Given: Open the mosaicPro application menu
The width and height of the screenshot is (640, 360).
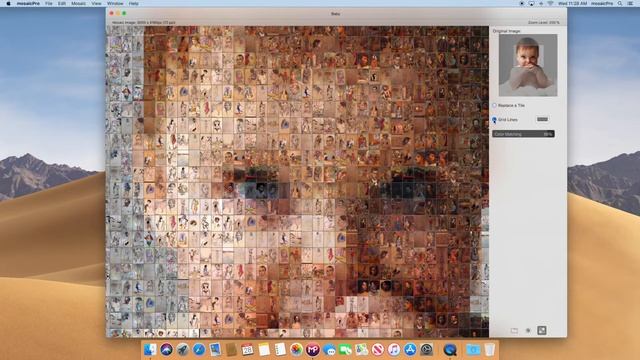Looking at the screenshot, I should (28, 3).
